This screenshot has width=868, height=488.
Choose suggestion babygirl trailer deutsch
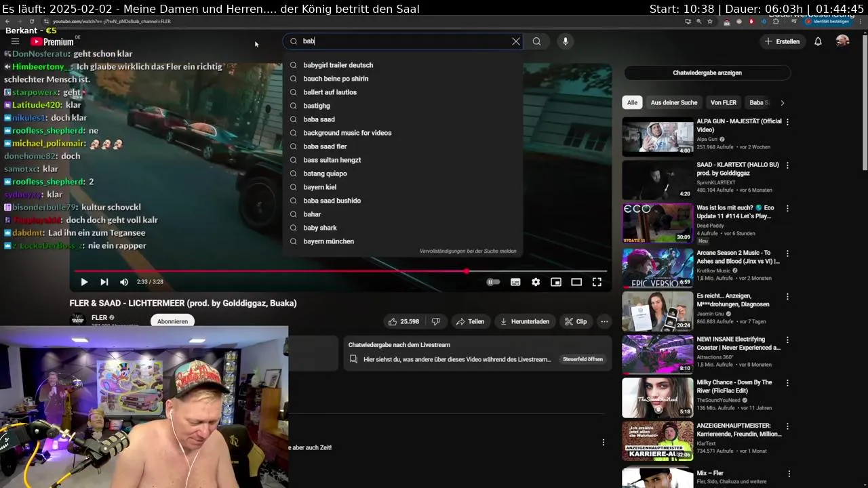point(338,65)
